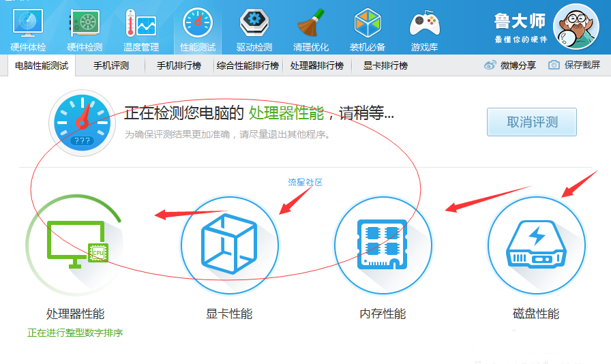Click the Weibo share icon
Screen dimensions: 611x364
pos(490,65)
